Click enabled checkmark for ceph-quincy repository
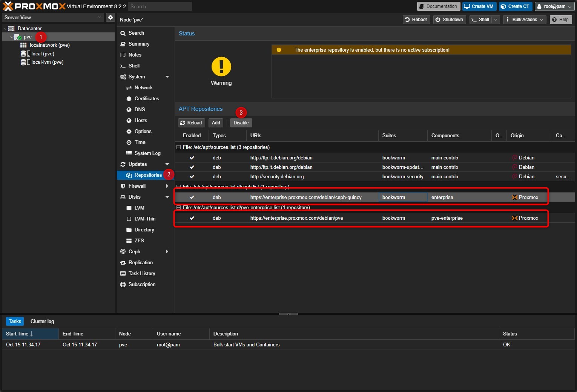 click(x=192, y=198)
